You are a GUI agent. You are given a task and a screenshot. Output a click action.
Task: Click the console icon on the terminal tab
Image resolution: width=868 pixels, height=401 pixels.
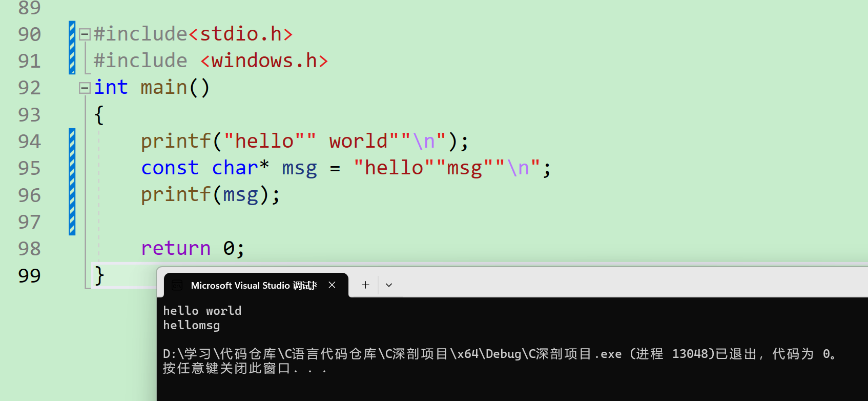click(x=177, y=286)
